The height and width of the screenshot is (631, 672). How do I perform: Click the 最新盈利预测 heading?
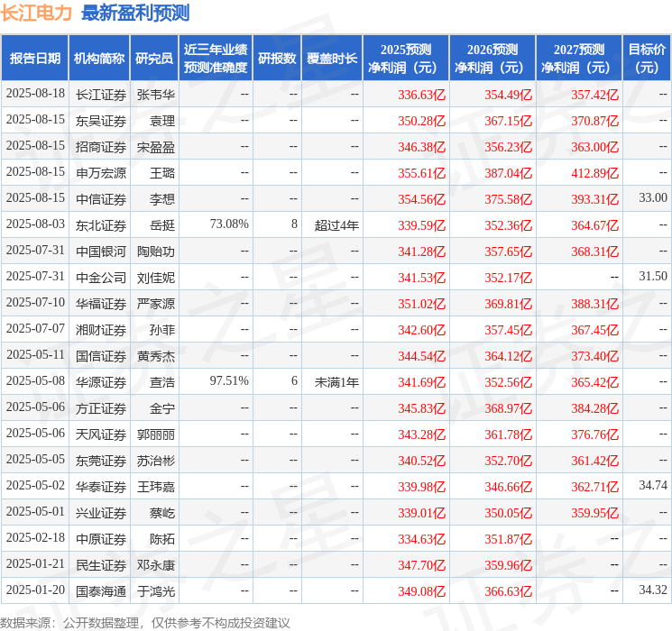(x=135, y=13)
